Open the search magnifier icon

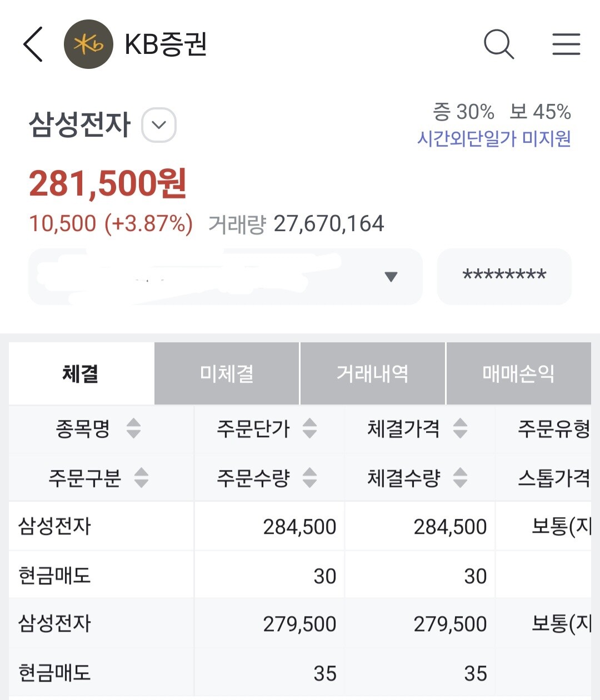499,44
